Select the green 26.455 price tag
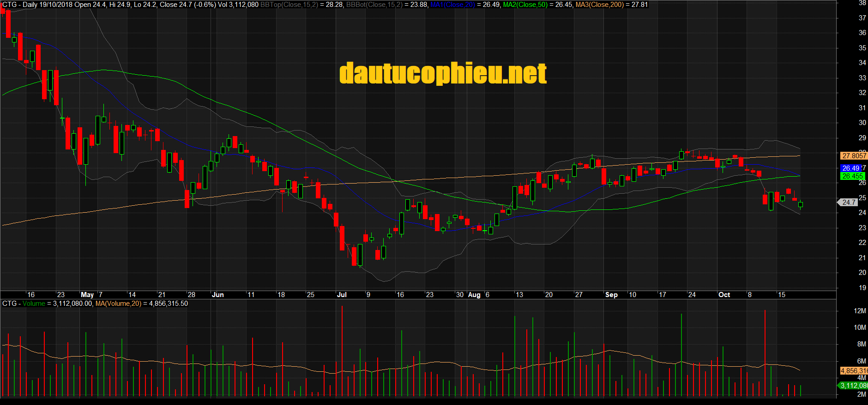868x405 pixels. tap(852, 176)
